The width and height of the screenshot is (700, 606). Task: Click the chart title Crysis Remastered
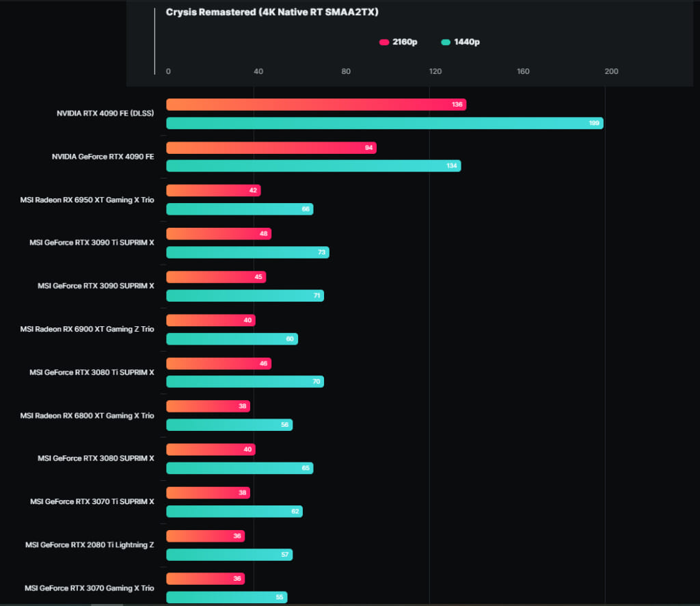pyautogui.click(x=272, y=12)
